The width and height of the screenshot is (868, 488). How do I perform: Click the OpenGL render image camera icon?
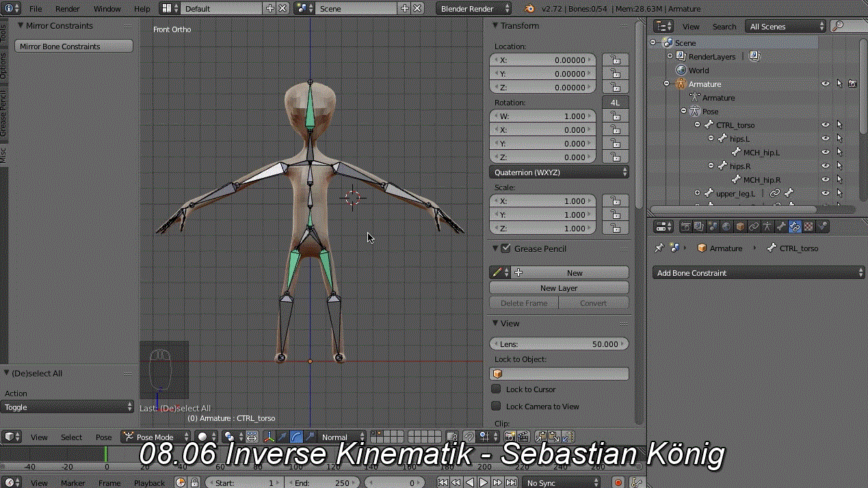click(510, 437)
